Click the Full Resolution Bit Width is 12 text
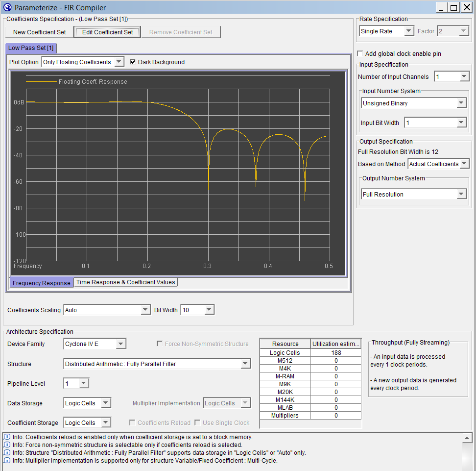 click(398, 151)
